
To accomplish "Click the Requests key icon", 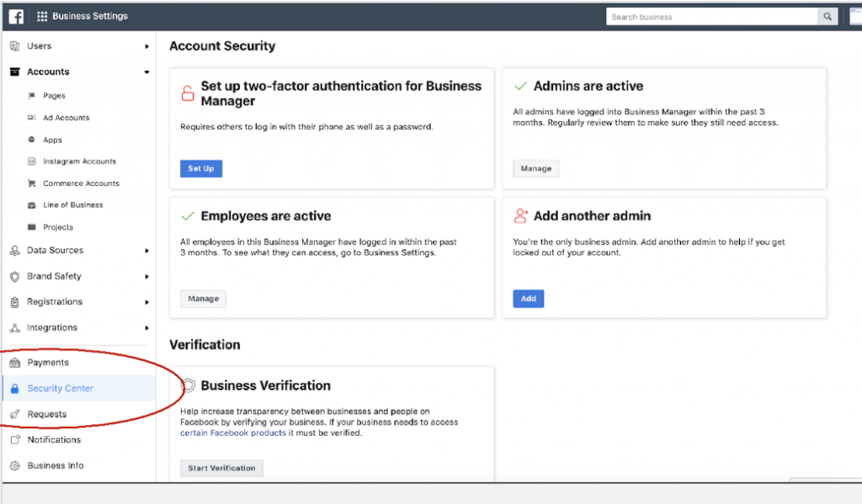I will (x=15, y=415).
